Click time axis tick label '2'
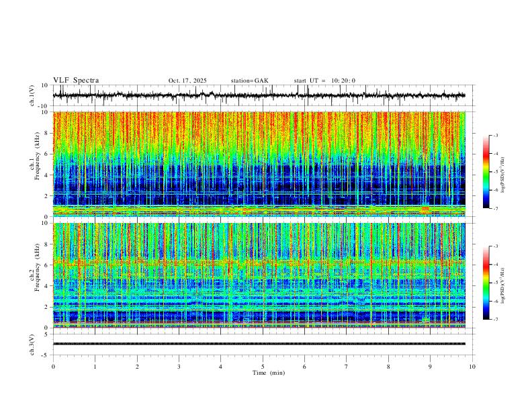532x411 pixels. [137, 367]
